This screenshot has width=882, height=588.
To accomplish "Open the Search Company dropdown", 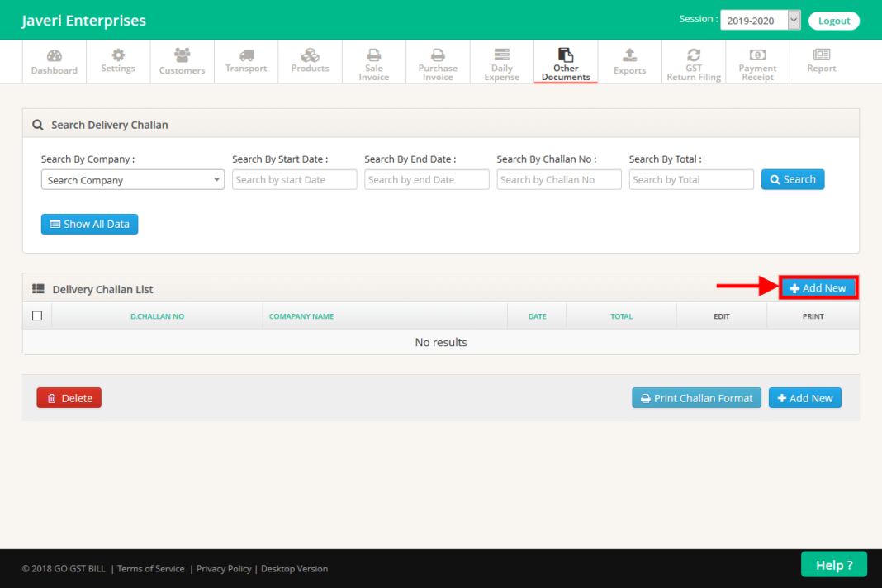I will click(132, 179).
